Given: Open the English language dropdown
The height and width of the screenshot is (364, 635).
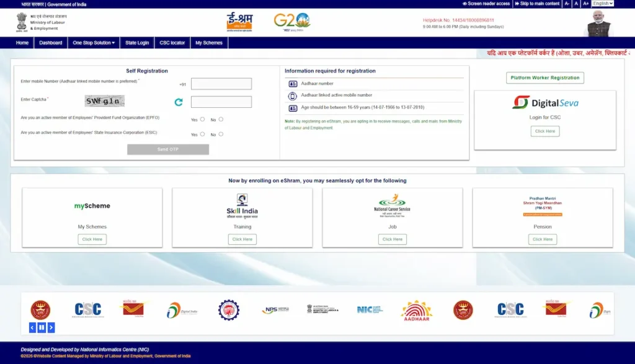Looking at the screenshot, I should (603, 4).
